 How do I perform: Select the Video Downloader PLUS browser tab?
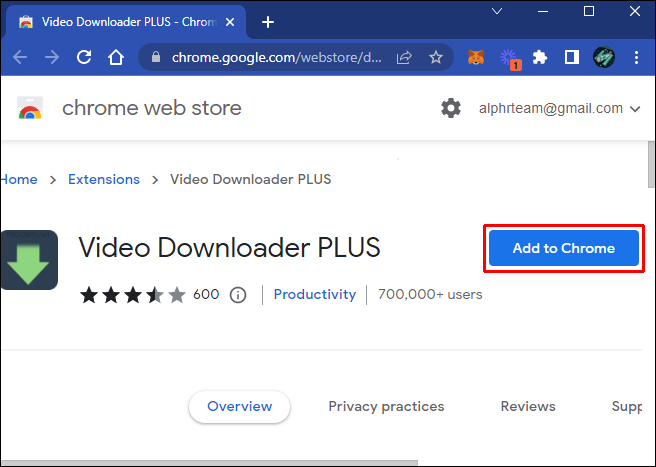pos(126,22)
